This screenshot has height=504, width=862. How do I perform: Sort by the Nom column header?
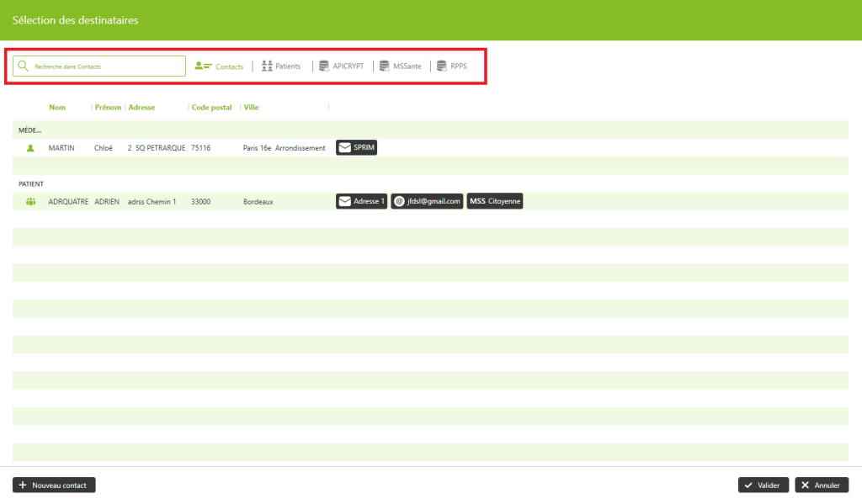[x=57, y=108]
